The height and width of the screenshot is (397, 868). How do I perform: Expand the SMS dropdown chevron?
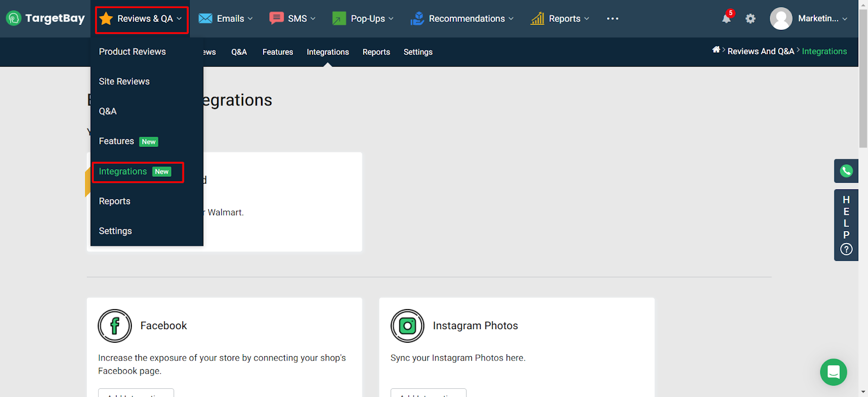point(313,18)
